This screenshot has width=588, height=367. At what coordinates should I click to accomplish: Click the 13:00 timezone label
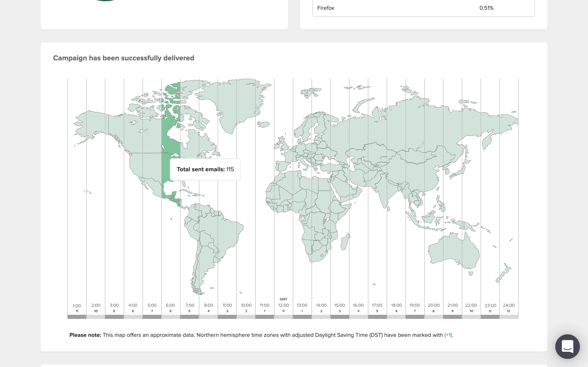click(302, 305)
